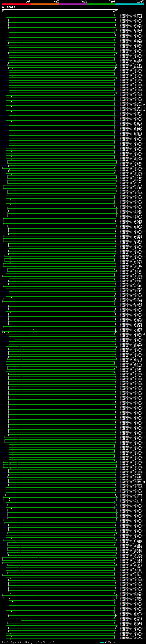
Task: Open hit UniRef100_C9J658
Action: pos(131,130)
